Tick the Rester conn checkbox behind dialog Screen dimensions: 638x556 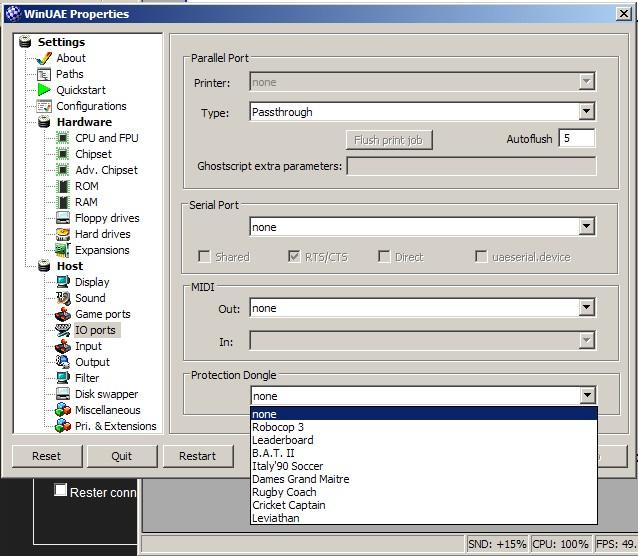pos(60,490)
